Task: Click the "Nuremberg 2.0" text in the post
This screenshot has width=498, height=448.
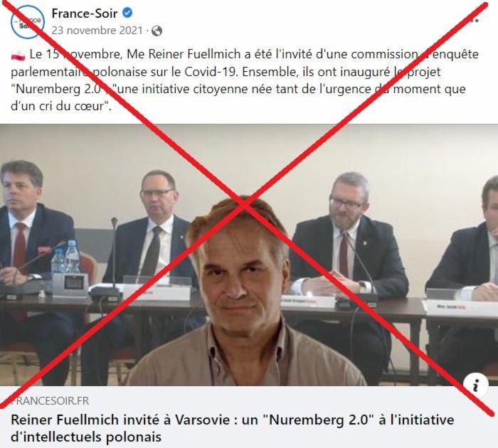Action: (x=58, y=89)
